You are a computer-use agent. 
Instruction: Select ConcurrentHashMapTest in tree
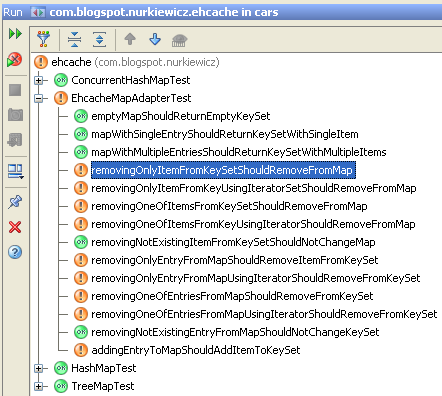[x=131, y=80]
